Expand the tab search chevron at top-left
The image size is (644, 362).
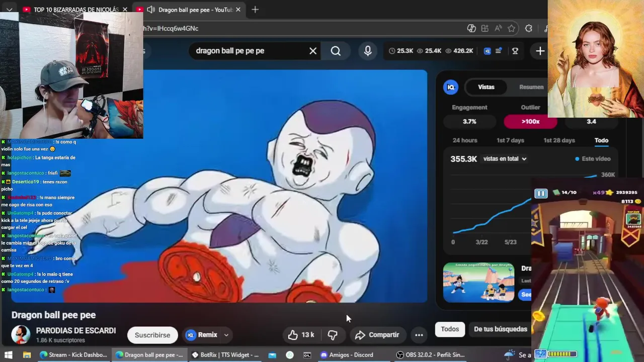(x=9, y=10)
